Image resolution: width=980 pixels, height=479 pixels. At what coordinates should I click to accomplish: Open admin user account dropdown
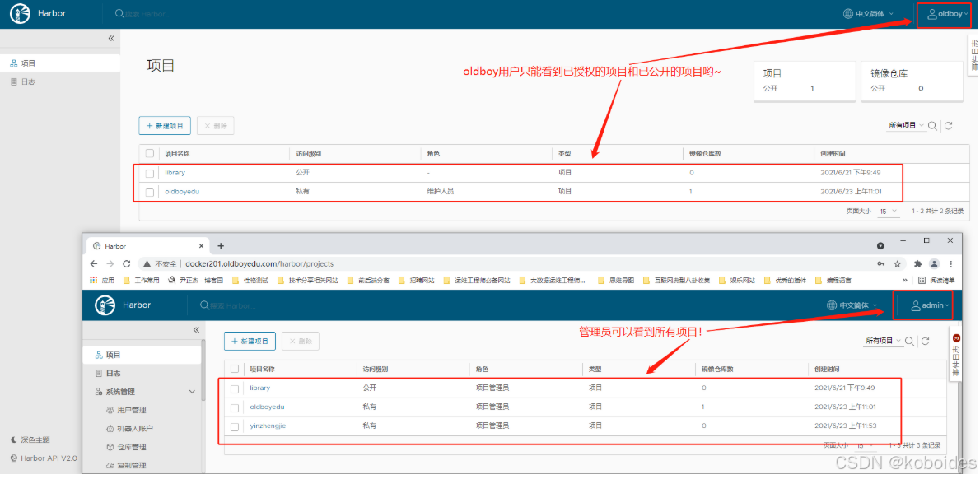[930, 305]
